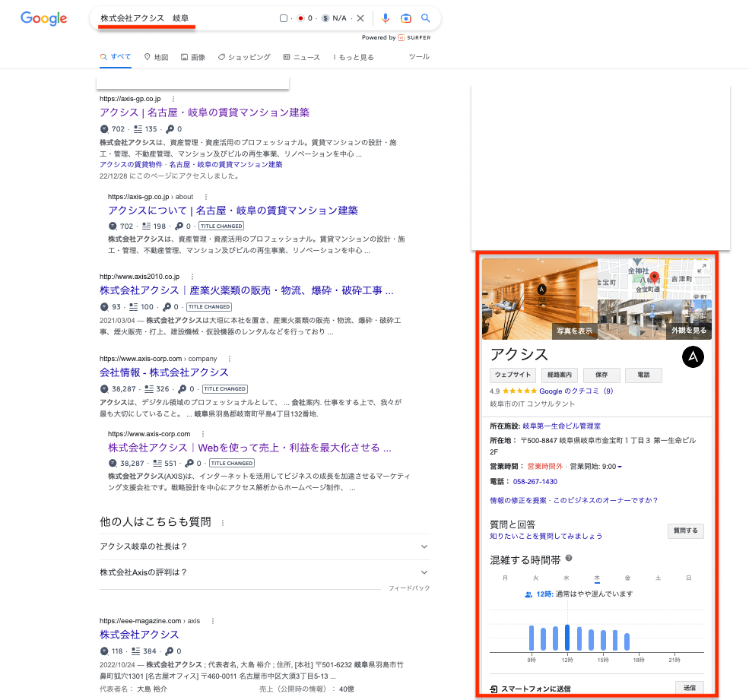This screenshot has height=700, width=749.
Task: Click the highlighted 12時 bar in the chart
Action: tap(567, 638)
